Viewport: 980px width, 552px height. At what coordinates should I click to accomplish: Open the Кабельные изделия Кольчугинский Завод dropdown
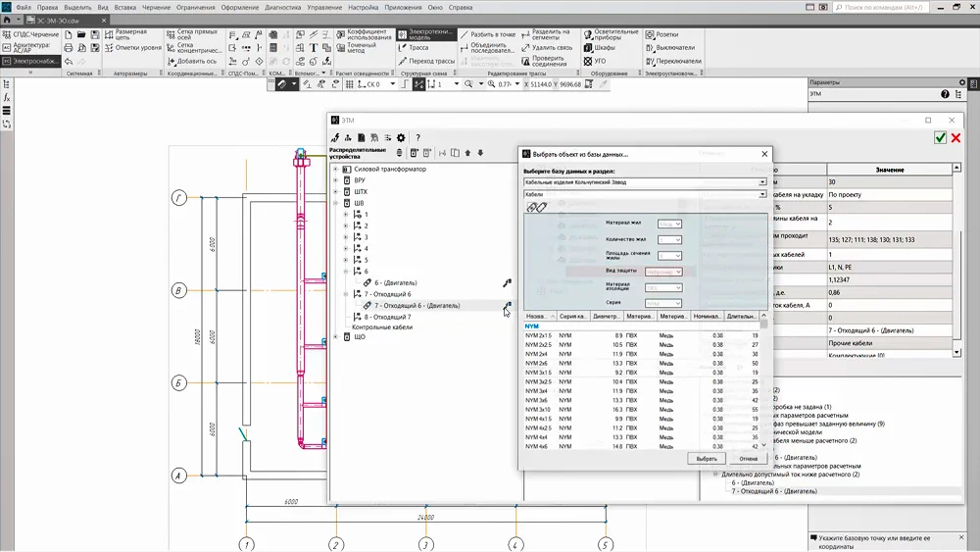pos(761,182)
